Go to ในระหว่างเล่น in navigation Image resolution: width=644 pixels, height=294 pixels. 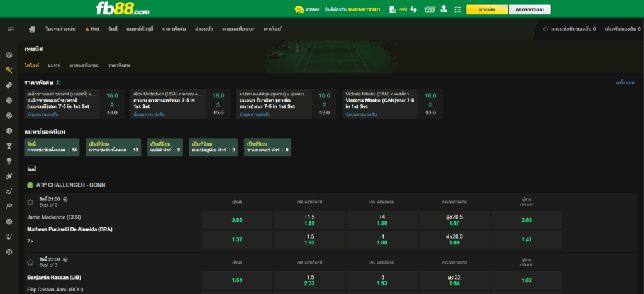61,29
